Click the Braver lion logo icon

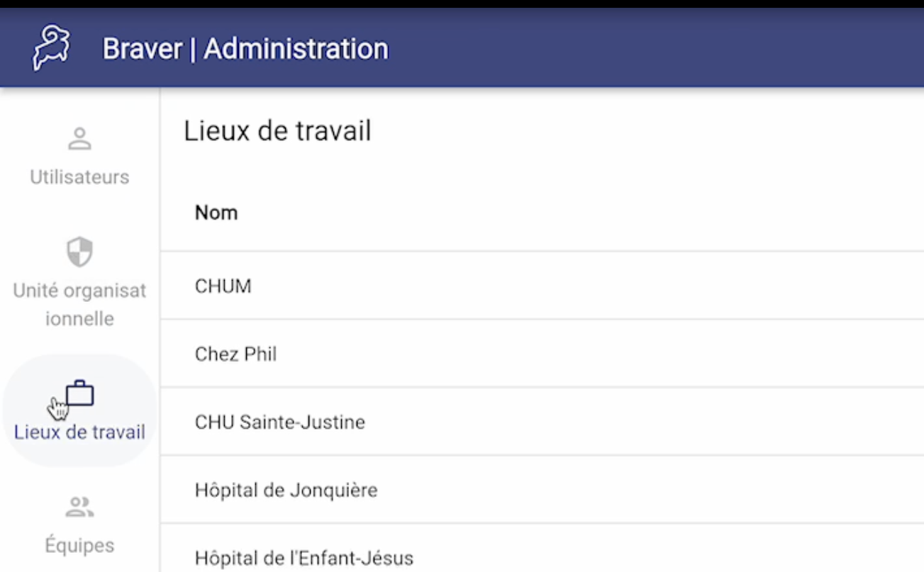[x=52, y=48]
